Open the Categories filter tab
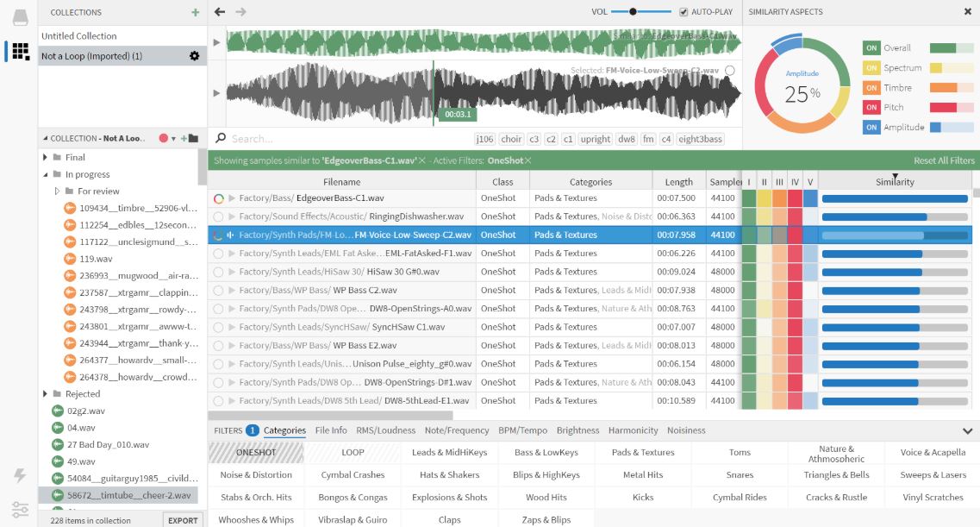Viewport: 980px width, 527px height. point(284,430)
